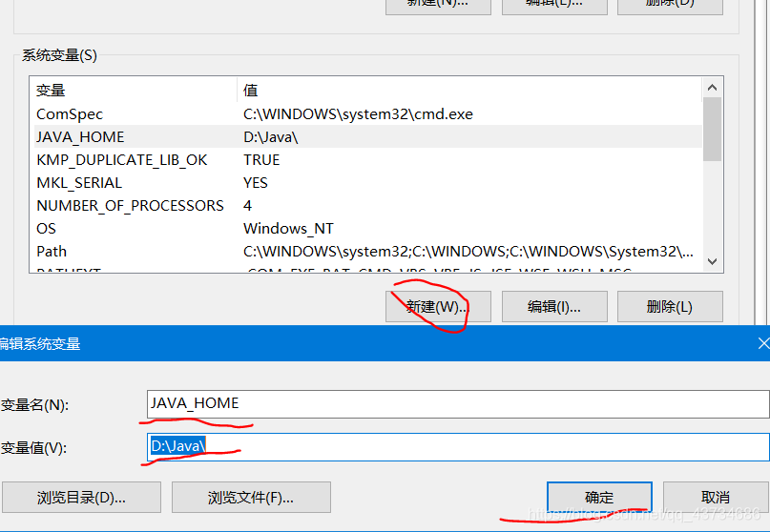Open 浏览文件(F)... file browser

pyautogui.click(x=251, y=497)
